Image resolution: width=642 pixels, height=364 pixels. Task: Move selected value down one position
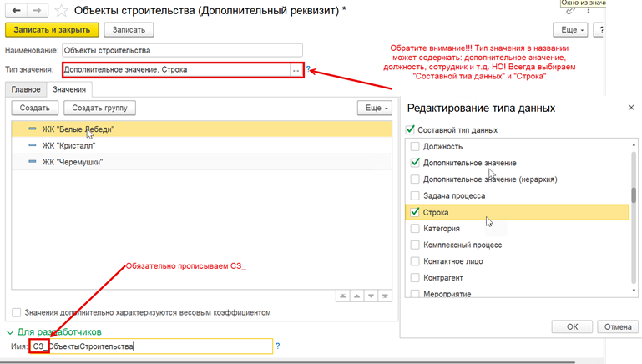pyautogui.click(x=371, y=296)
